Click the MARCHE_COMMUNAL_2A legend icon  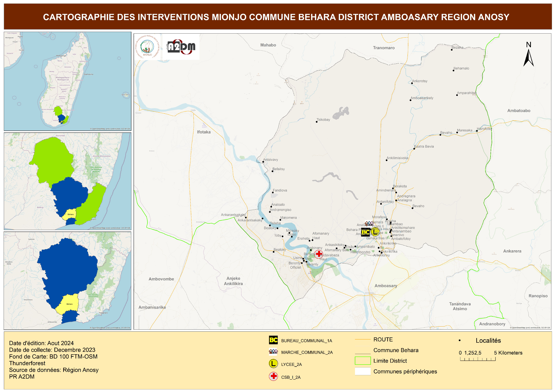[x=273, y=352]
